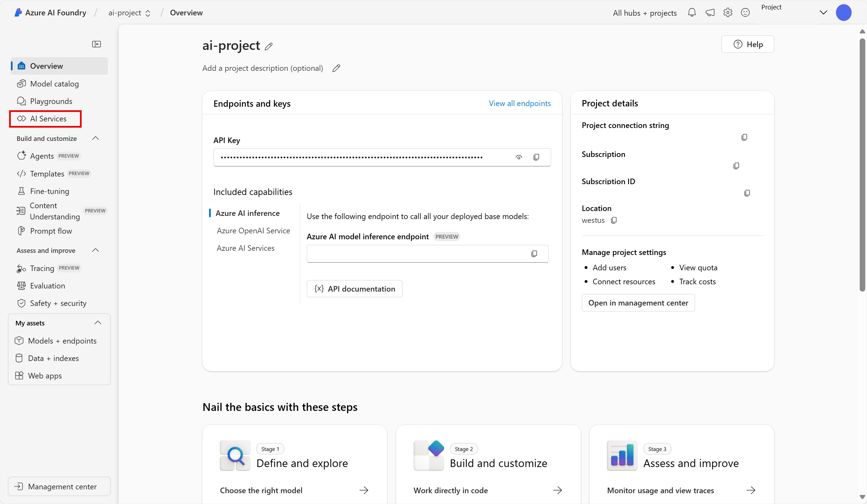Image resolution: width=867 pixels, height=504 pixels.
Task: Click the user avatar circle
Action: [844, 13]
